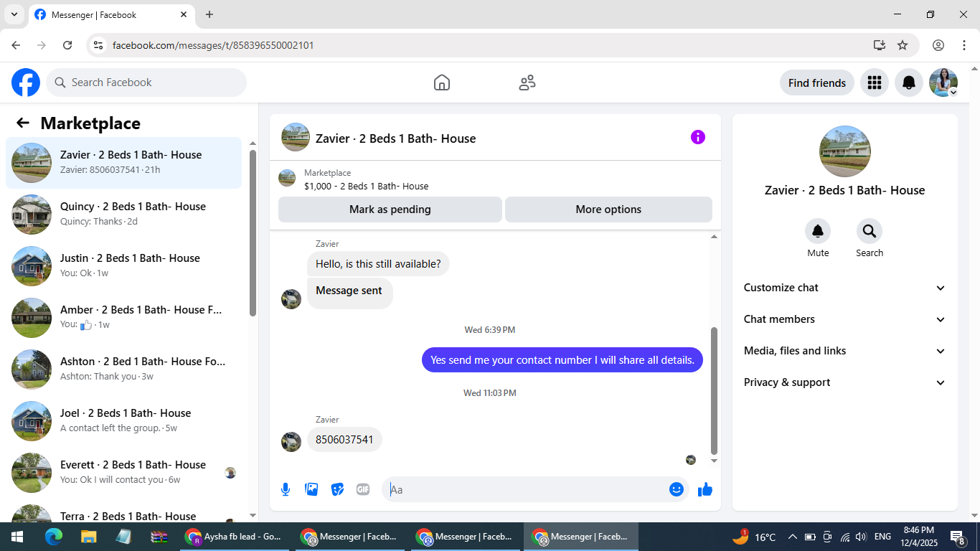Click the install app icon in address bar

click(x=880, y=45)
